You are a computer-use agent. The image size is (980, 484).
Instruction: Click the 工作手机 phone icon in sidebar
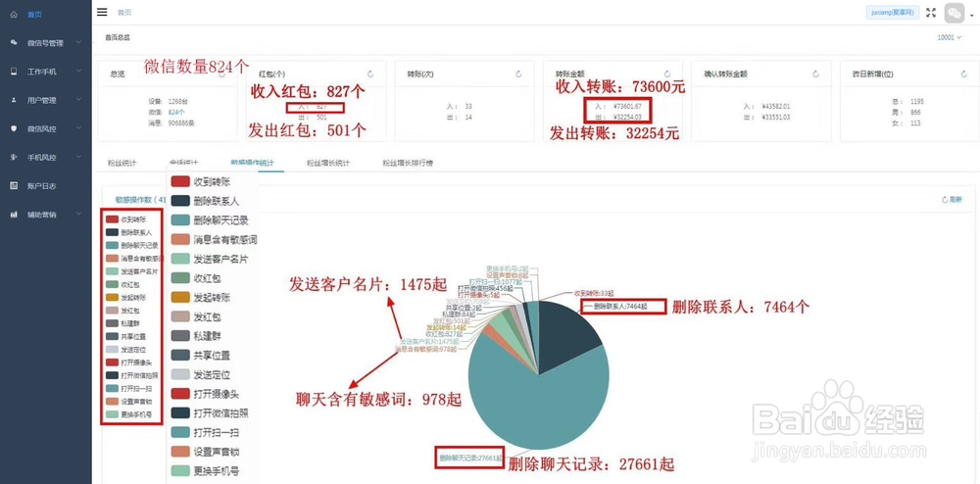coord(15,72)
